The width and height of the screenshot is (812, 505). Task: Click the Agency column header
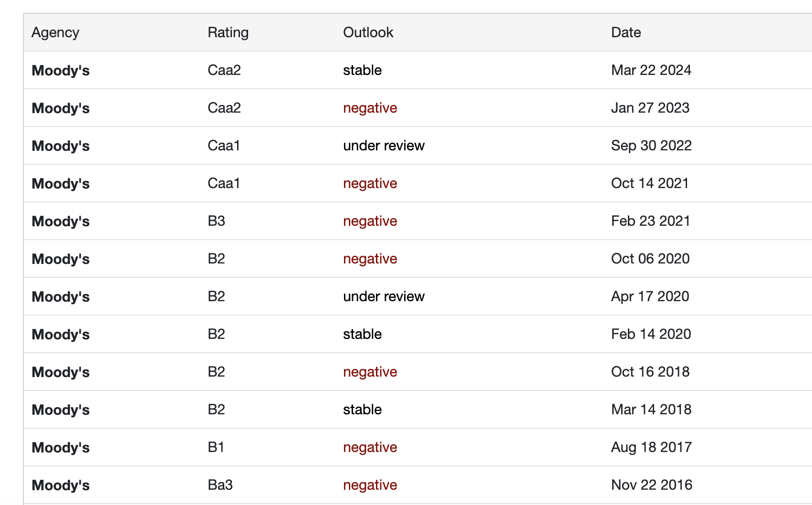(55, 32)
